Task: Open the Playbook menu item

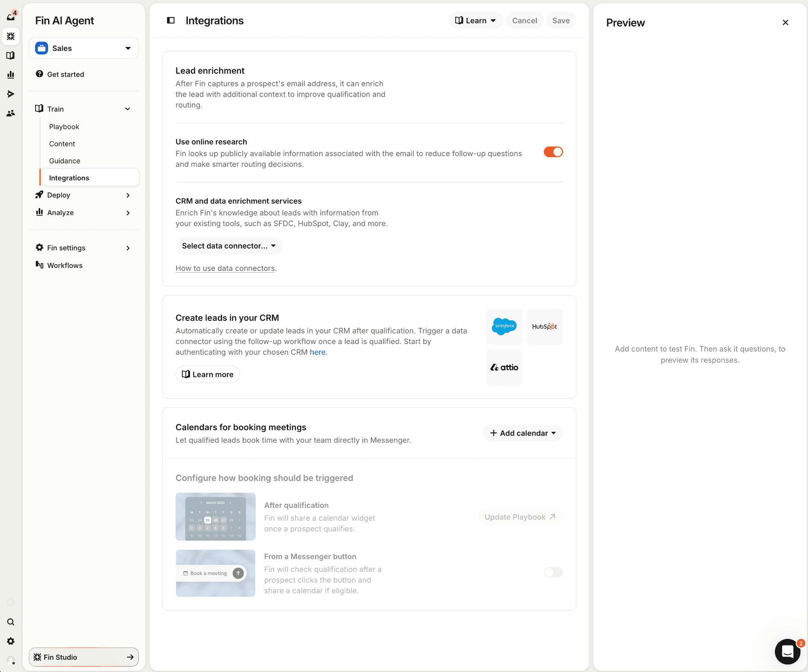Action: pyautogui.click(x=64, y=127)
